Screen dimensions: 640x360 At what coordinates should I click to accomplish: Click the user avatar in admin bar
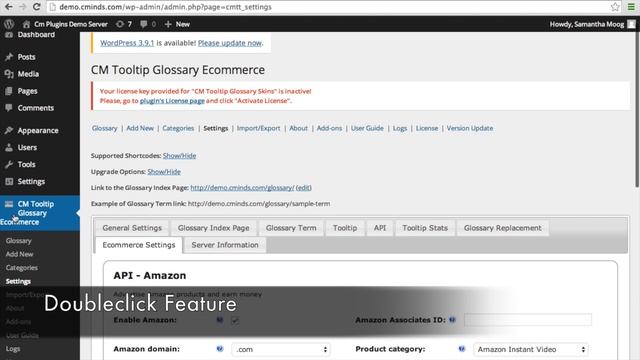tap(631, 24)
